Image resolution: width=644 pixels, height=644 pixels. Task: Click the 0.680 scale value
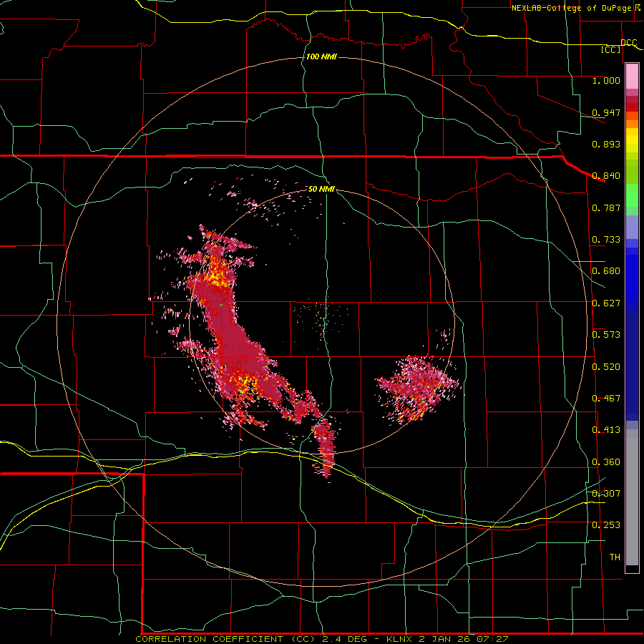606,271
